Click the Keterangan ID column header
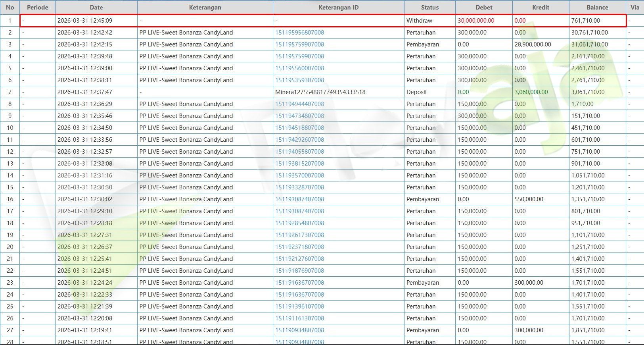The width and height of the screenshot is (644, 345). tap(338, 7)
